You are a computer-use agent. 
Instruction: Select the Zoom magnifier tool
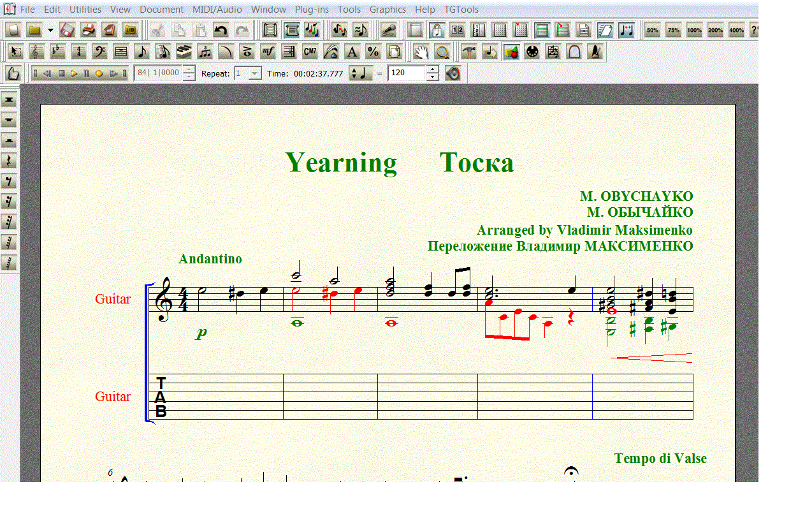(442, 52)
